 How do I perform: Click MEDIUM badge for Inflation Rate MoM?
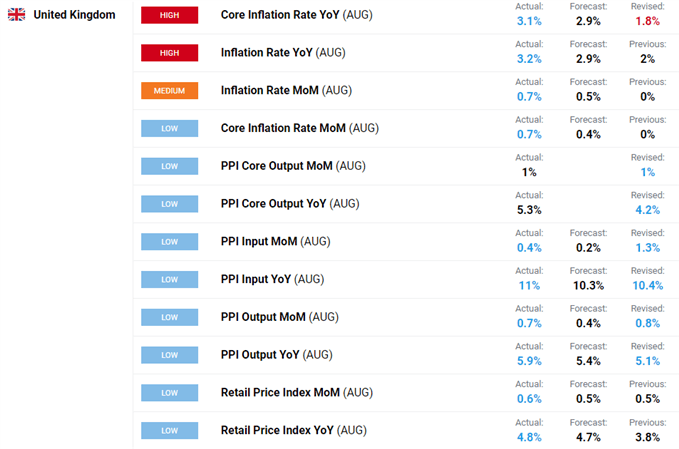point(170,90)
